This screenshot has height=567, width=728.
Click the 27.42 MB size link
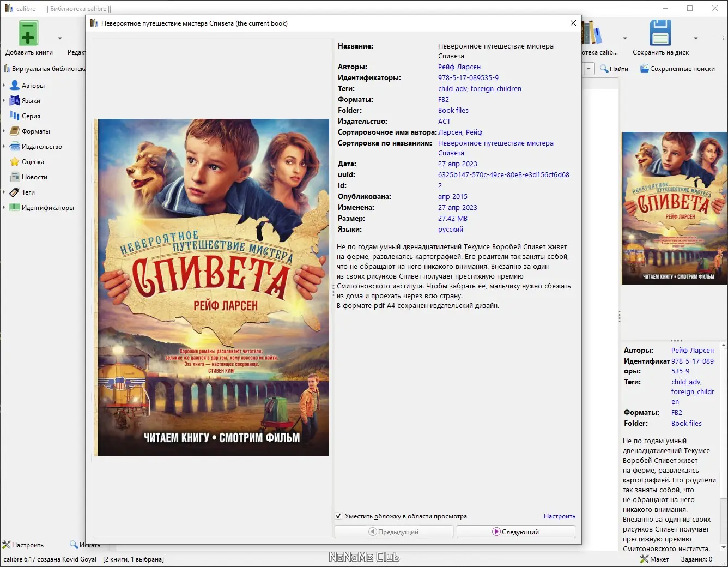pos(453,218)
